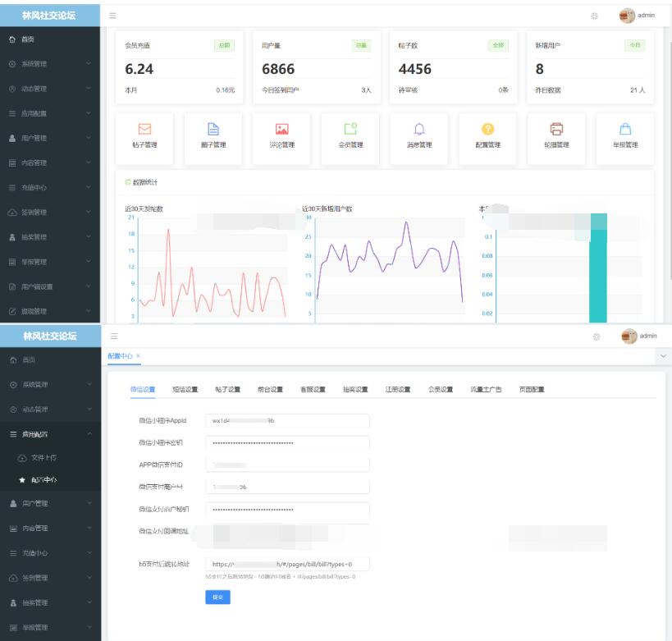Open 配置管理 with the yellow question icon
Screen dimensions: 672x641
[488, 130]
